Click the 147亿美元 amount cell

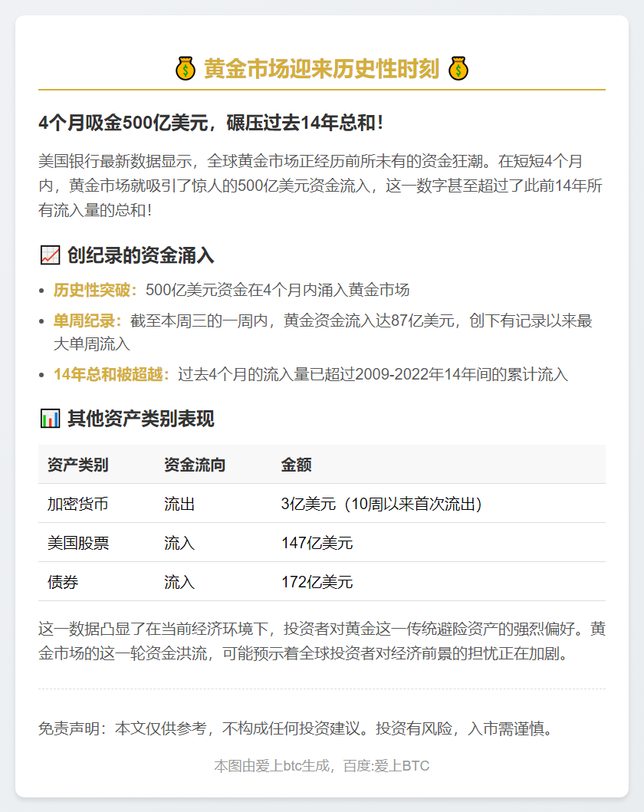317,543
